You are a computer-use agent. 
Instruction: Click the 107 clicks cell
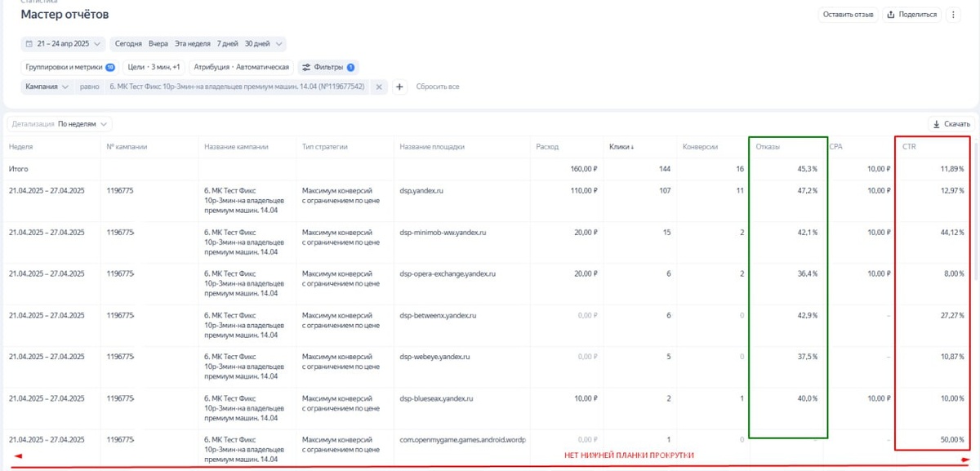point(665,190)
